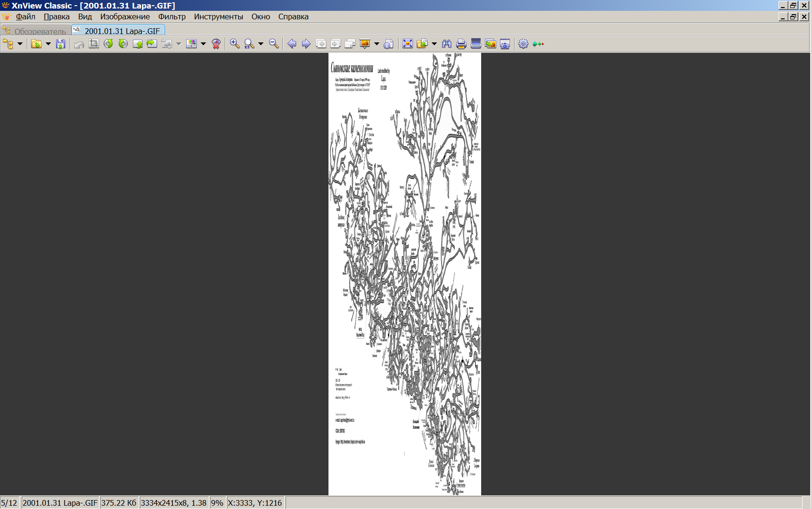Set zoom to 1:1 actual size
The width and height of the screenshot is (812, 509).
point(249,44)
